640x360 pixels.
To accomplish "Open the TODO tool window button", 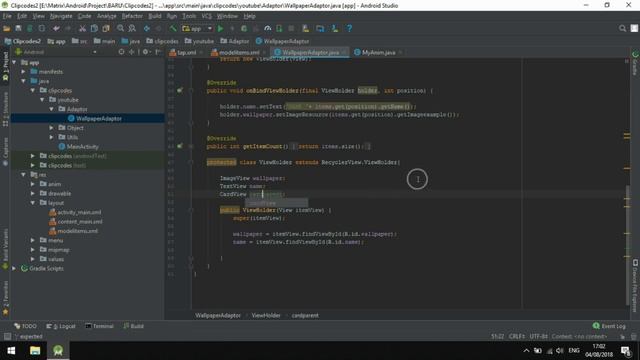I will click(25, 326).
